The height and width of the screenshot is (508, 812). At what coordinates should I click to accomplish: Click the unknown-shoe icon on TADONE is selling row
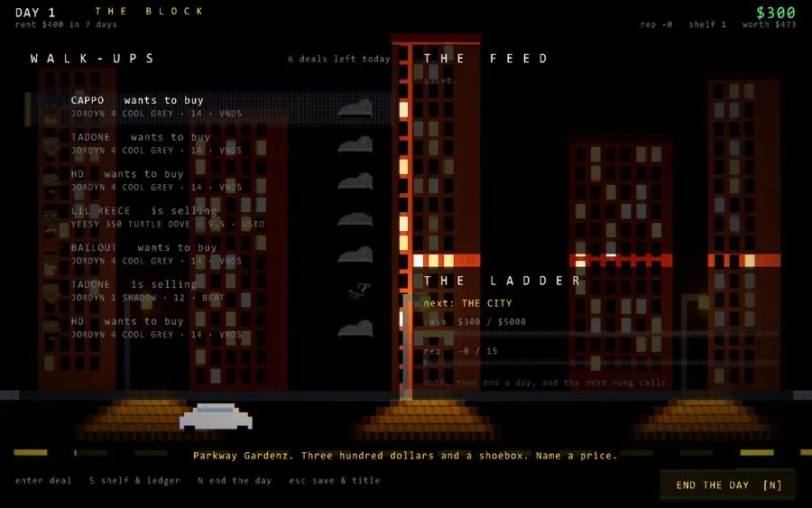point(359,291)
